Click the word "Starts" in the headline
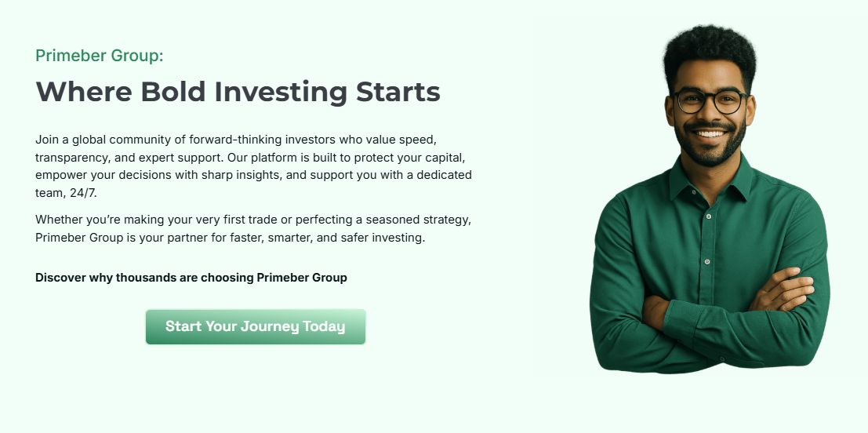 pyautogui.click(x=398, y=92)
